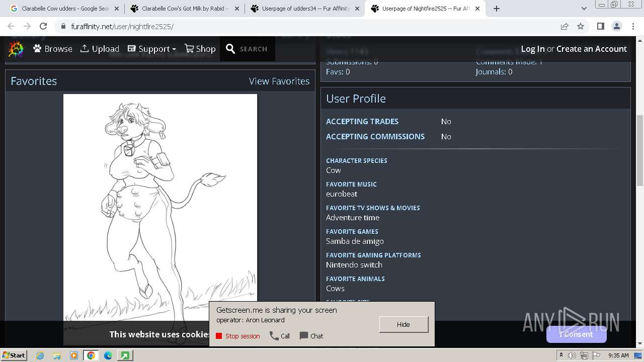Open View Favorites link
The width and height of the screenshot is (644, 362).
(279, 81)
